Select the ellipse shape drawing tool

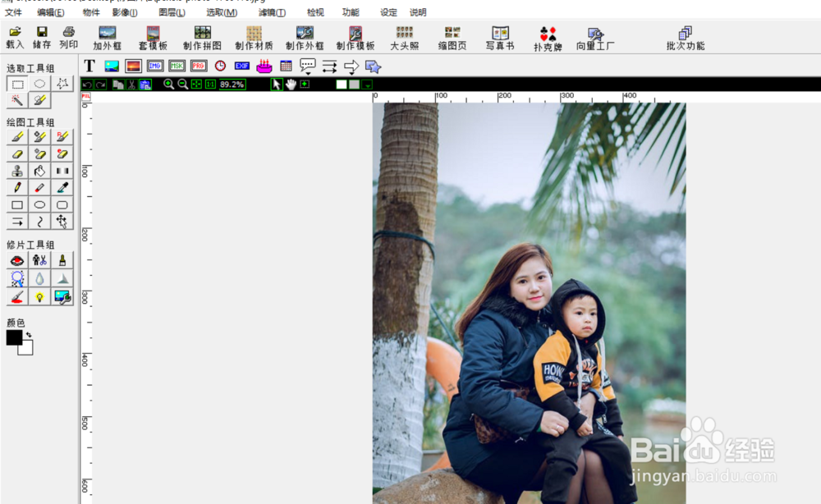39,204
